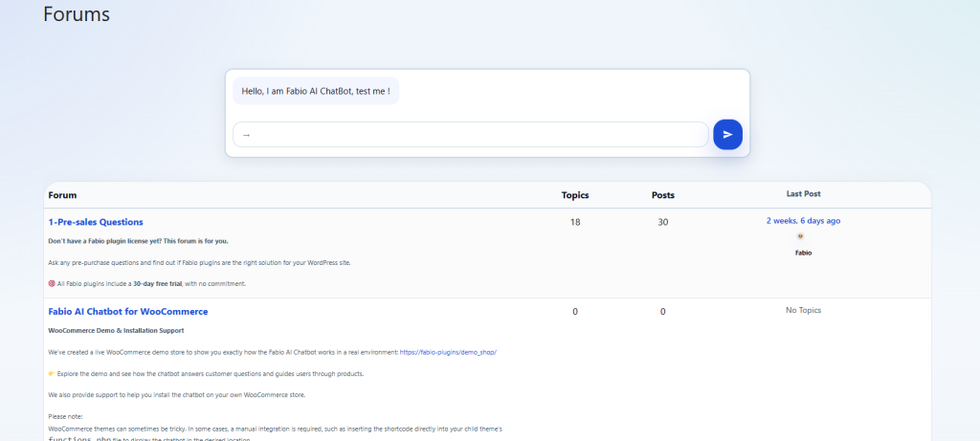980x441 pixels.
Task: Click the 'Ask any pre-purchase questions' sentence
Action: pos(199,262)
